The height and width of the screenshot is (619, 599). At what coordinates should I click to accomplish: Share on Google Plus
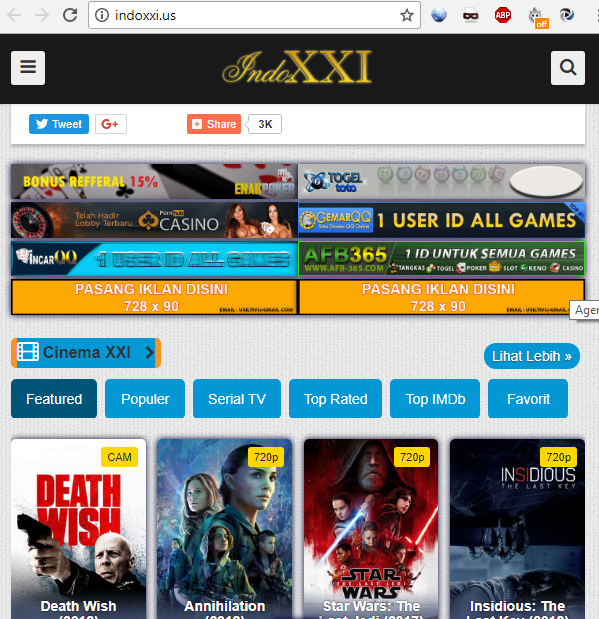(111, 124)
